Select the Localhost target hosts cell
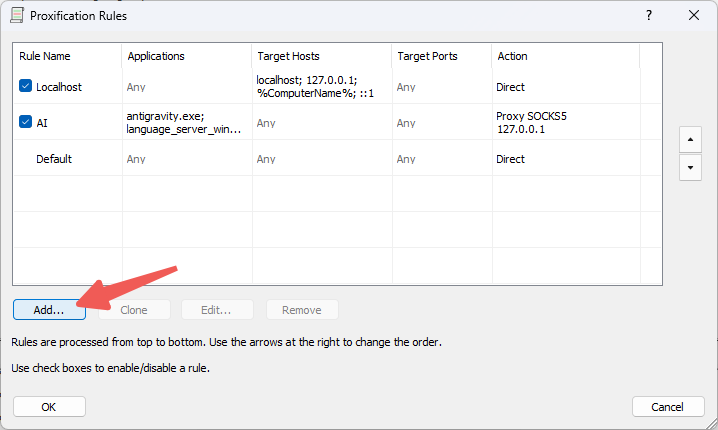This screenshot has width=718, height=430. pyautogui.click(x=318, y=87)
